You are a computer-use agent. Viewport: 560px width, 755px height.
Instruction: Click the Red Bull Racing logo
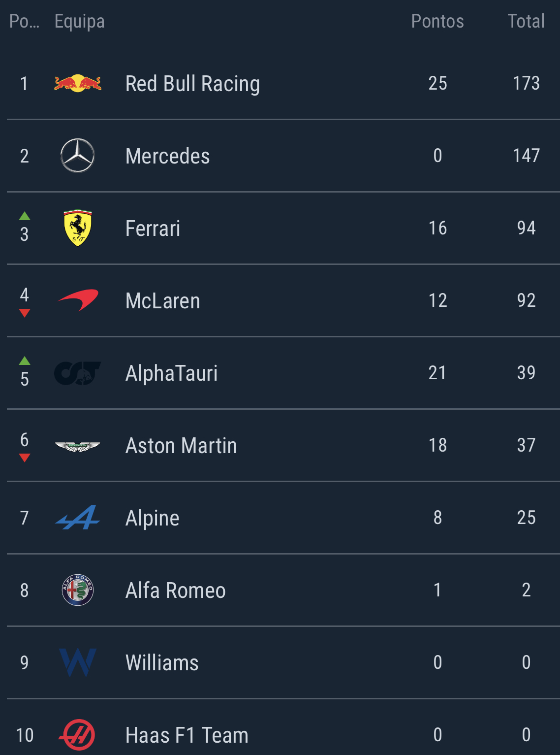click(78, 83)
